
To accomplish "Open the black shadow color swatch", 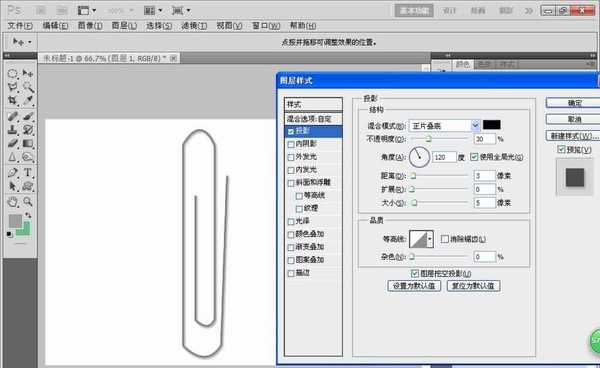I will [492, 125].
